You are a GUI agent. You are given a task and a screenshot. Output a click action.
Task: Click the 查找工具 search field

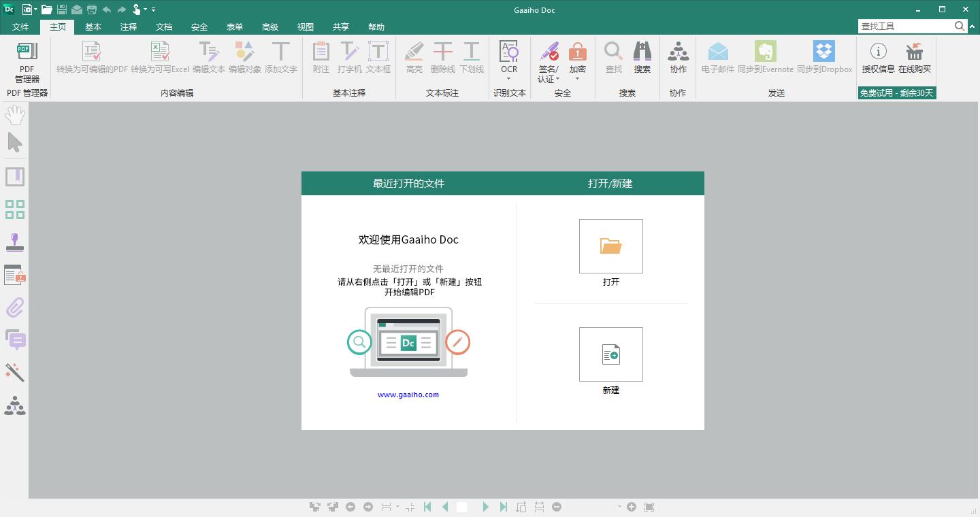pos(905,26)
